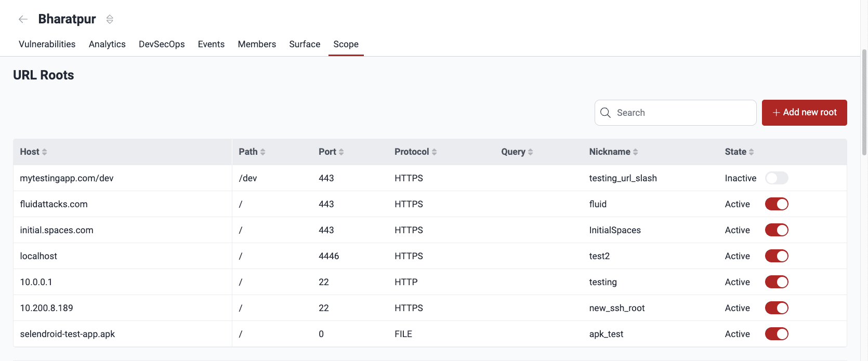Focus the Search input field

pyautogui.click(x=676, y=113)
